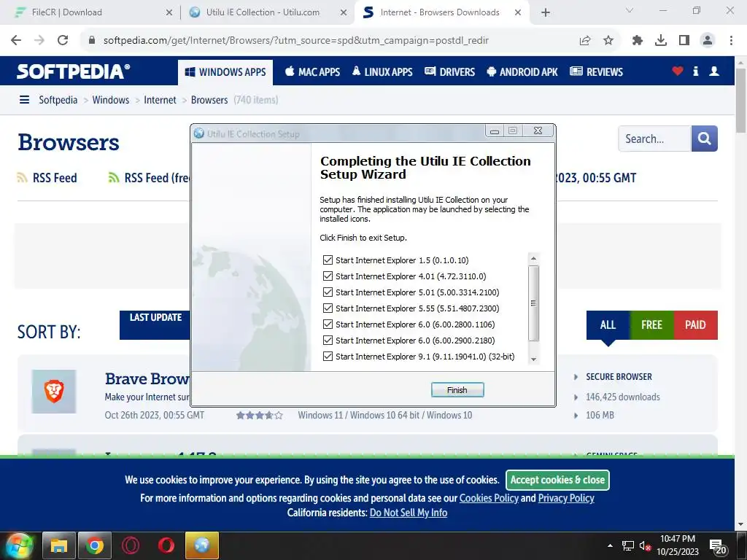Click the browser address bar URL
747x560 pixels.
296,41
